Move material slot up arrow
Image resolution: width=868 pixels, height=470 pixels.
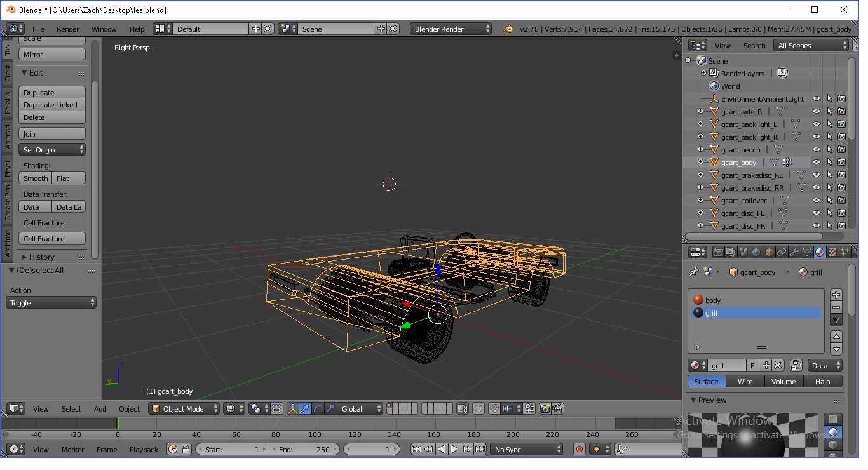[836, 337]
